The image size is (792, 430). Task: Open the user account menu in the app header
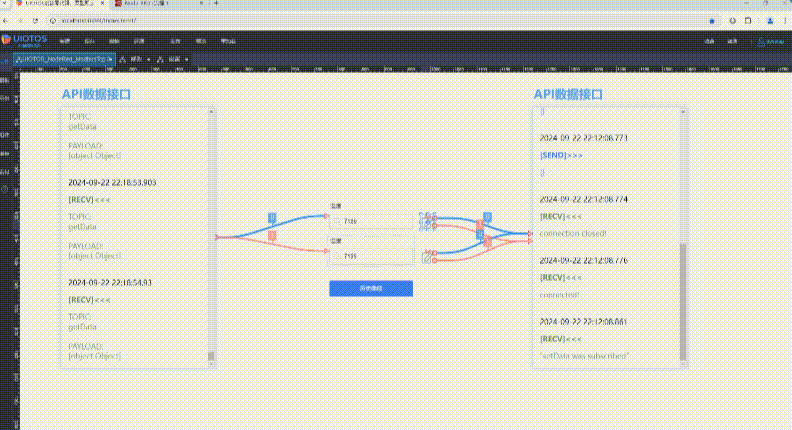tap(771, 42)
